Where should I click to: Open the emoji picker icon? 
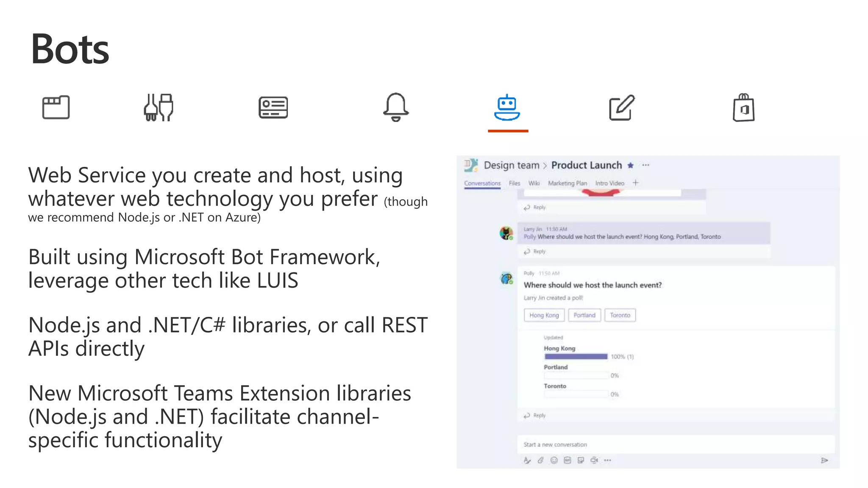point(554,460)
